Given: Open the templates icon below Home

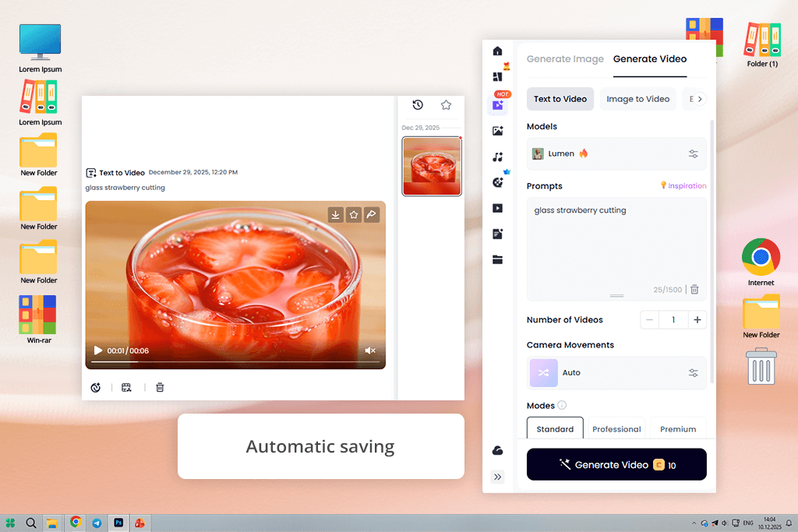Looking at the screenshot, I should (498, 77).
